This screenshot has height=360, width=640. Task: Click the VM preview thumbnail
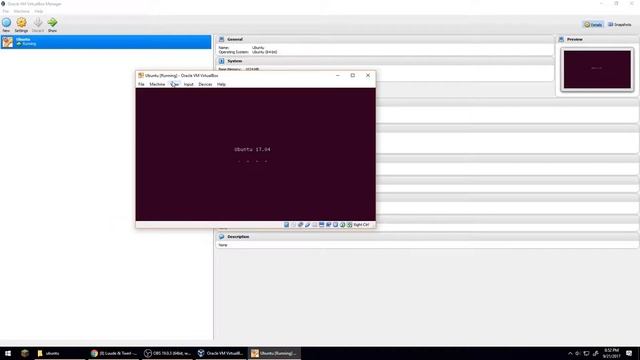pos(597,69)
